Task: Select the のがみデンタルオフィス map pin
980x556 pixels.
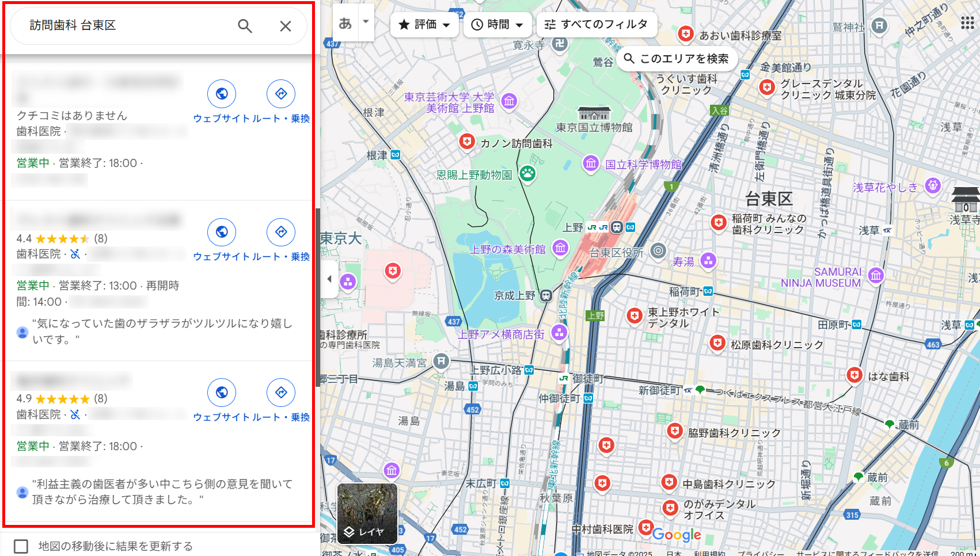Action: coord(670,508)
